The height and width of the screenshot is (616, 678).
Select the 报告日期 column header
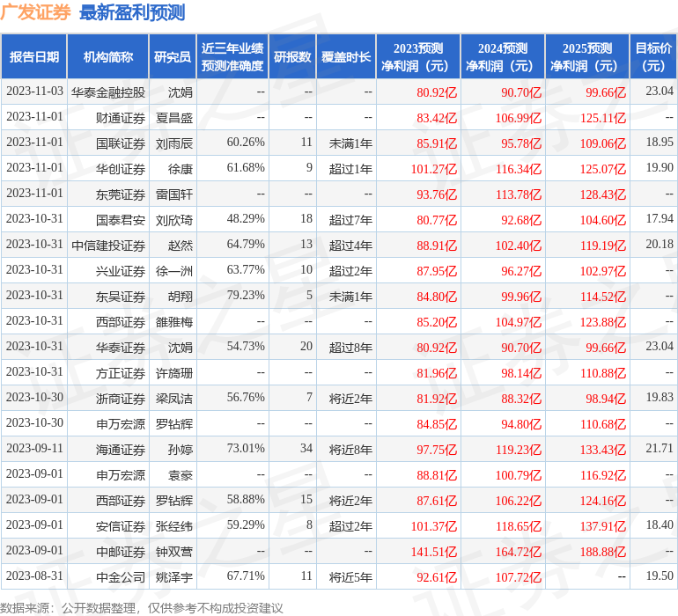point(33,56)
